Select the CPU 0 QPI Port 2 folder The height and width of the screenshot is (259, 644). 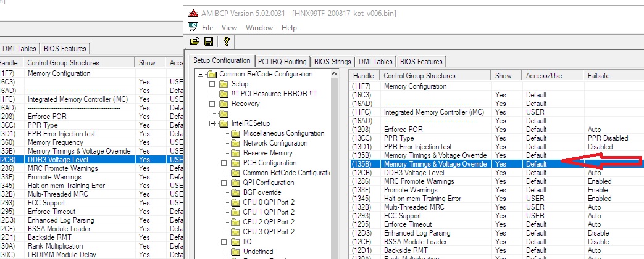pyautogui.click(x=263, y=202)
